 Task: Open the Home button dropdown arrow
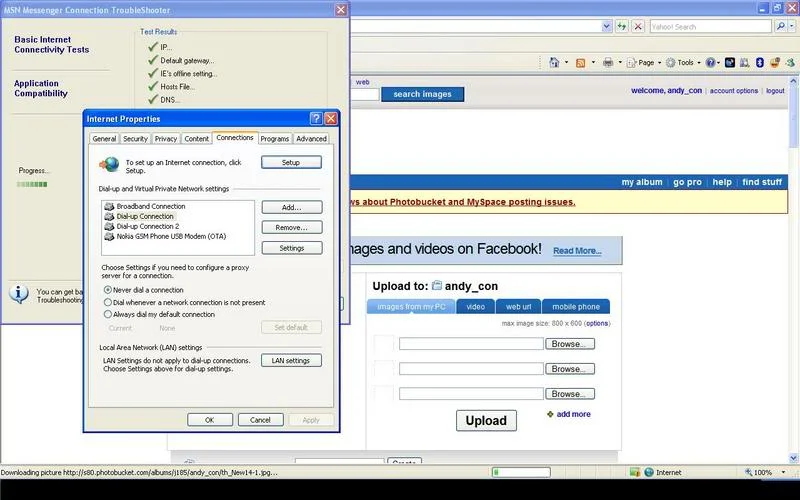[x=566, y=63]
